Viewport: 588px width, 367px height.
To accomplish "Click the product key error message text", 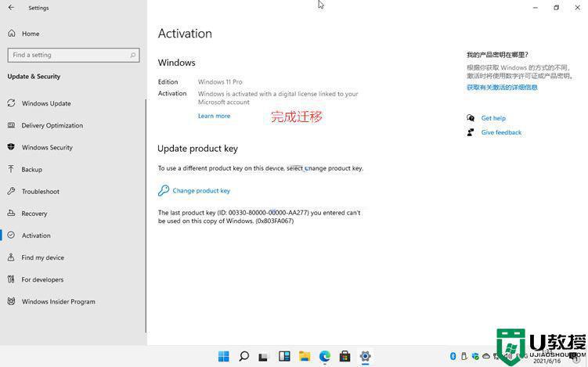I will click(x=259, y=217).
